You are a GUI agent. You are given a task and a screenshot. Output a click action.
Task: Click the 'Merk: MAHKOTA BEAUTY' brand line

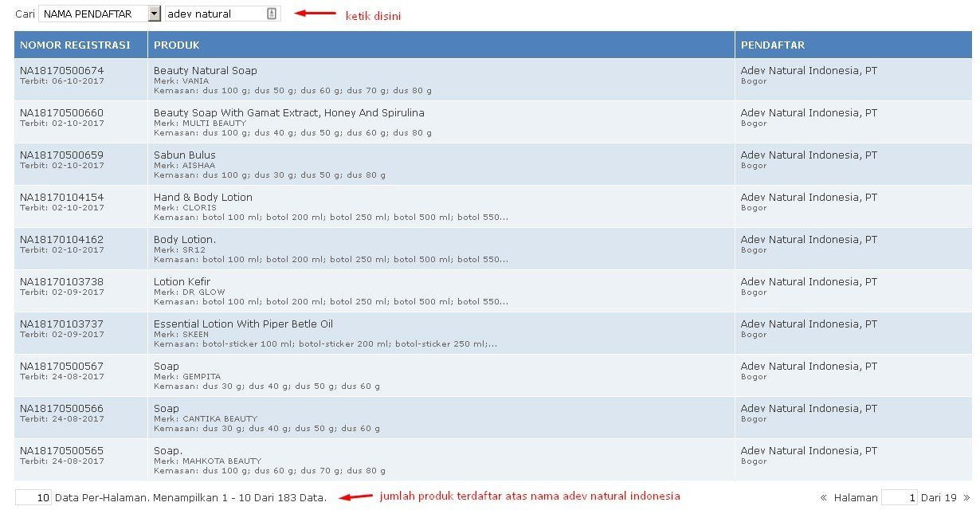point(207,461)
